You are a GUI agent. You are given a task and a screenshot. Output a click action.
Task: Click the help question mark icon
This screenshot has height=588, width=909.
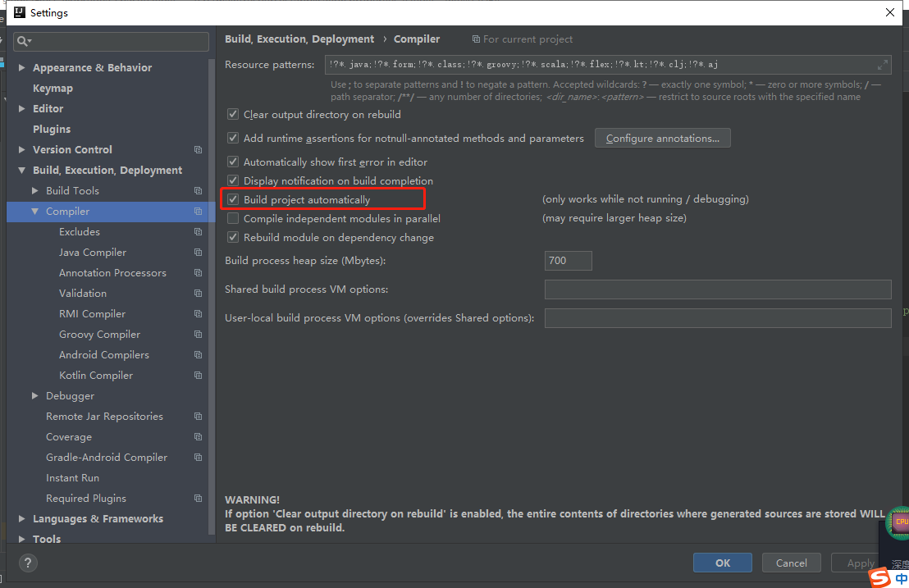coord(28,563)
